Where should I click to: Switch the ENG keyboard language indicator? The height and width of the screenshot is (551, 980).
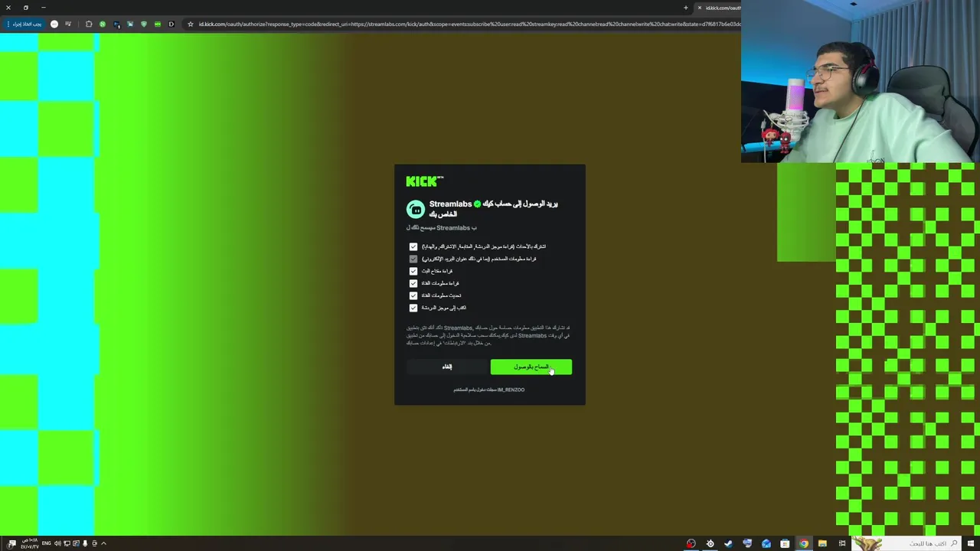tap(46, 543)
